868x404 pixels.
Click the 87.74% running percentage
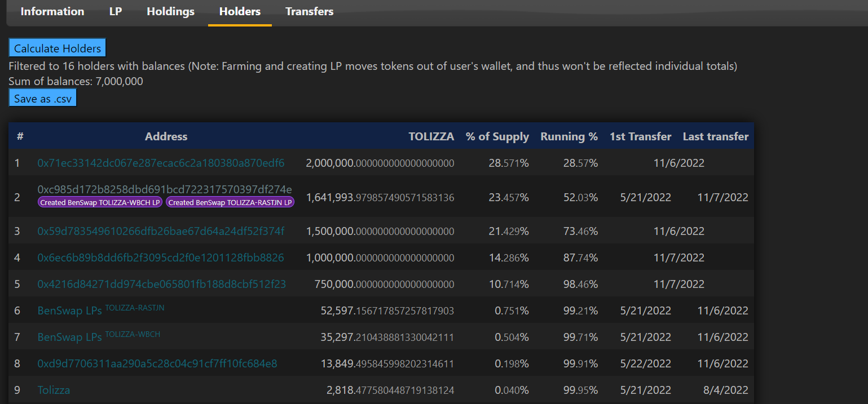(x=580, y=258)
